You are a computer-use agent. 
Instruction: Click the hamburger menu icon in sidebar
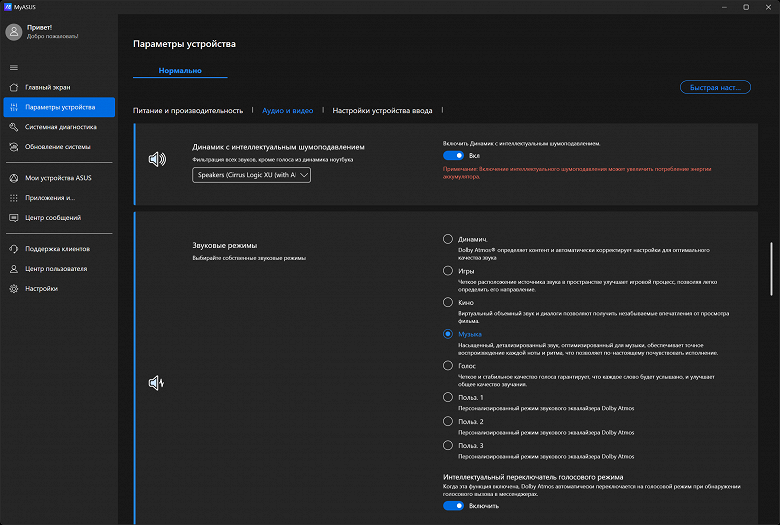point(14,67)
